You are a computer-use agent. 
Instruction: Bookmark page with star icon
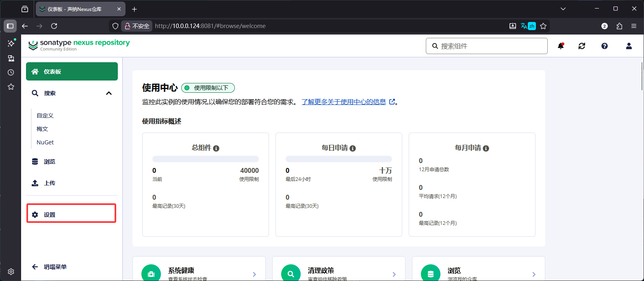coord(543,26)
